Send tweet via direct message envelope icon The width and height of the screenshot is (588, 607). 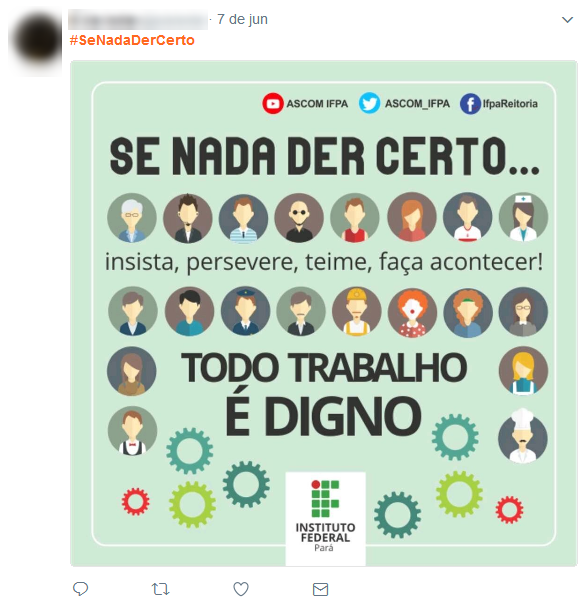click(x=321, y=589)
